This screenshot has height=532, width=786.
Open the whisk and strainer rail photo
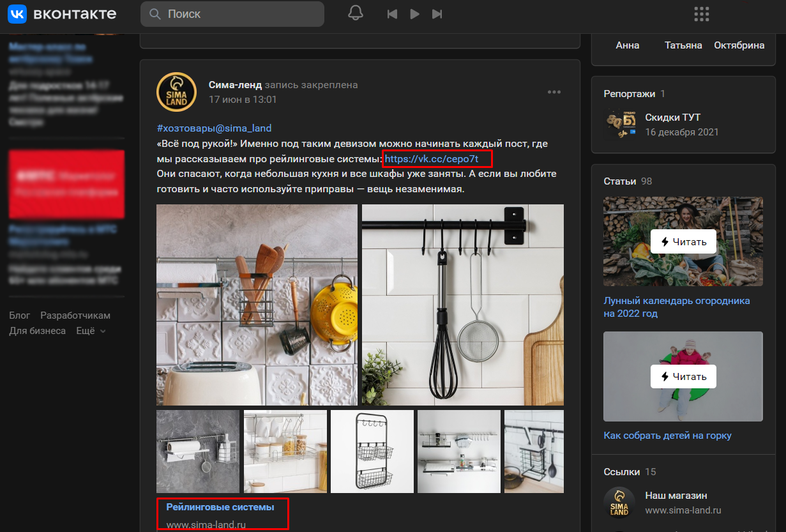463,305
